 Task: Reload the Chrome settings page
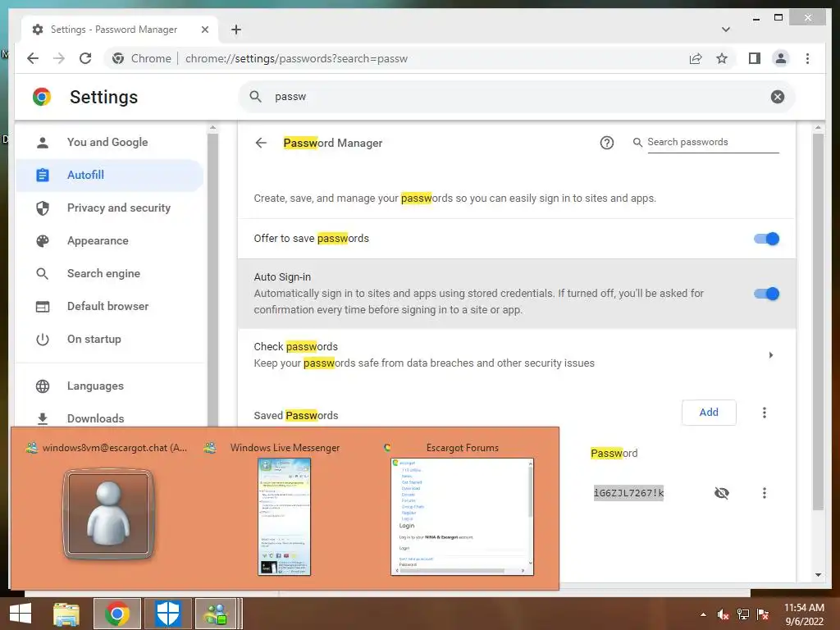click(85, 58)
